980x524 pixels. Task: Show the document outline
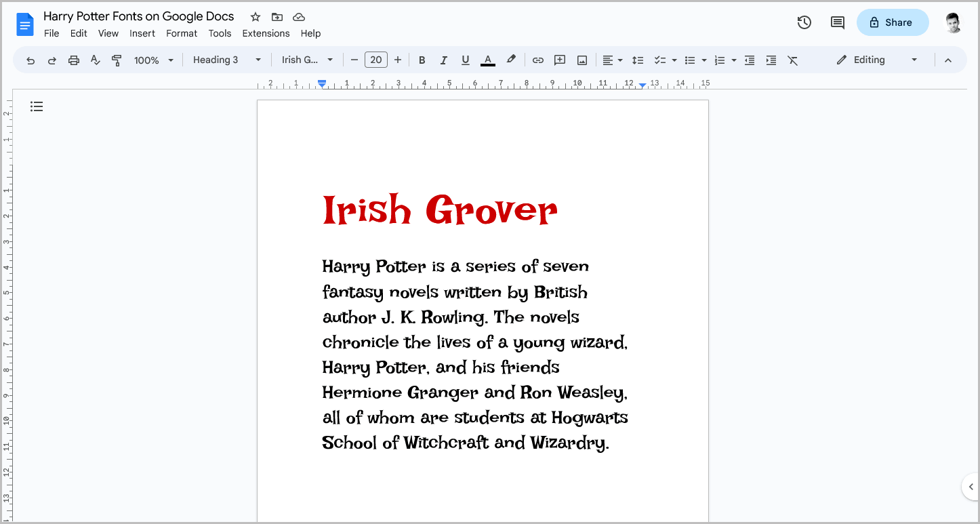pyautogui.click(x=37, y=106)
